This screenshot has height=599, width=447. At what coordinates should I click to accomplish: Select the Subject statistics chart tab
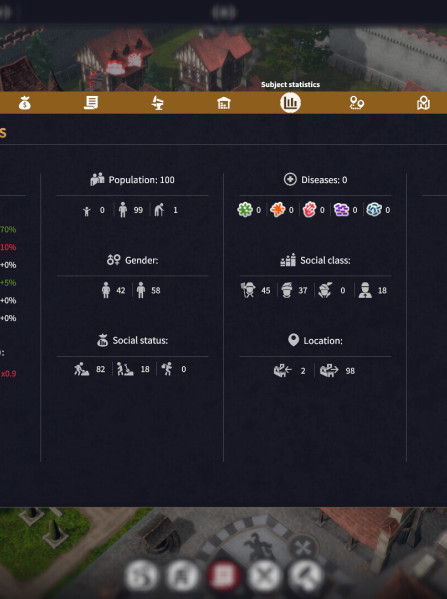[290, 103]
